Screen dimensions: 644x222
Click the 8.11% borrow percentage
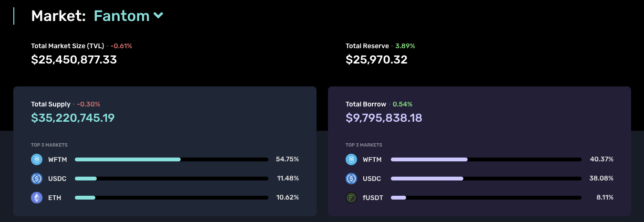(605, 198)
